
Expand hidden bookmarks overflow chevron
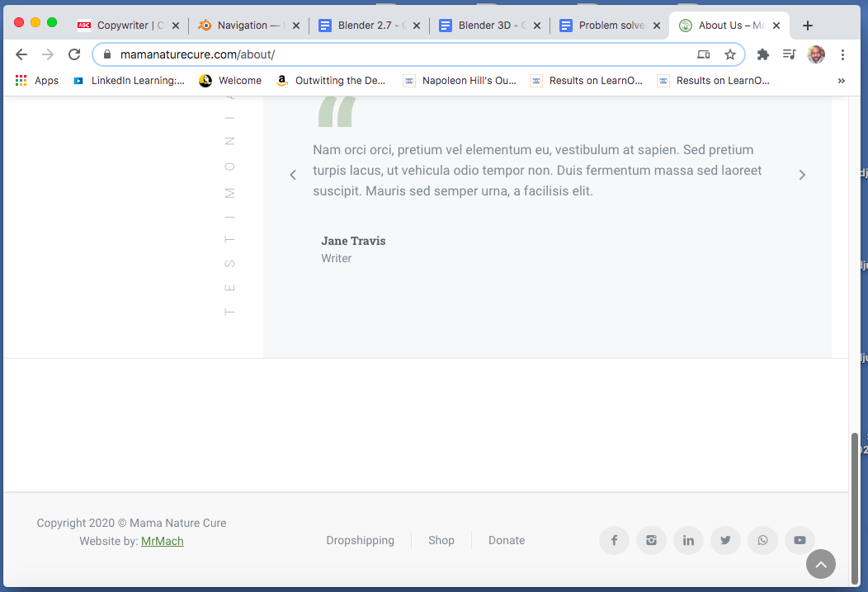pyautogui.click(x=841, y=81)
